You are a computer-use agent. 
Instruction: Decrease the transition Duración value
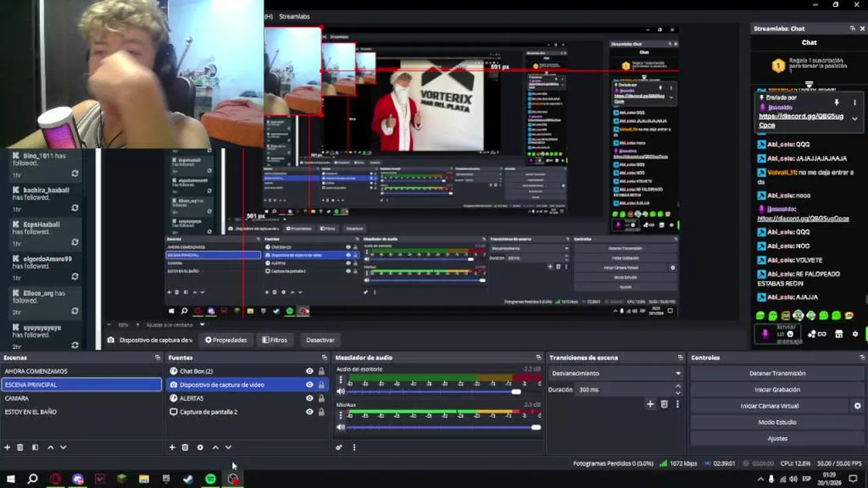coord(678,393)
